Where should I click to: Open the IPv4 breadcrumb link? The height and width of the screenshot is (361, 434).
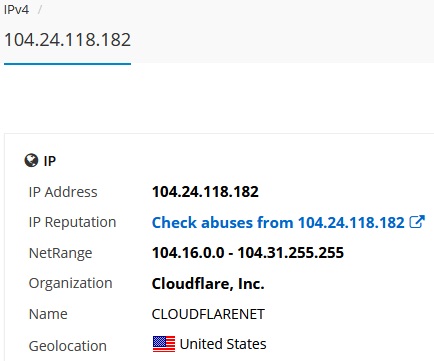point(16,9)
